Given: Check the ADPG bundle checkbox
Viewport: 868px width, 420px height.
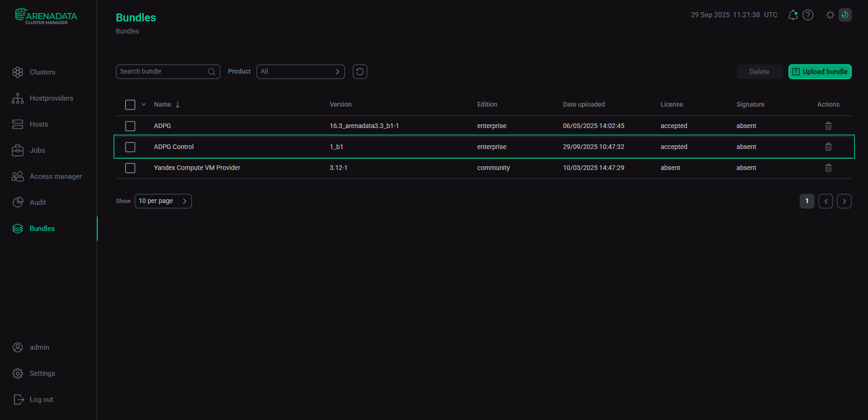Looking at the screenshot, I should [130, 126].
